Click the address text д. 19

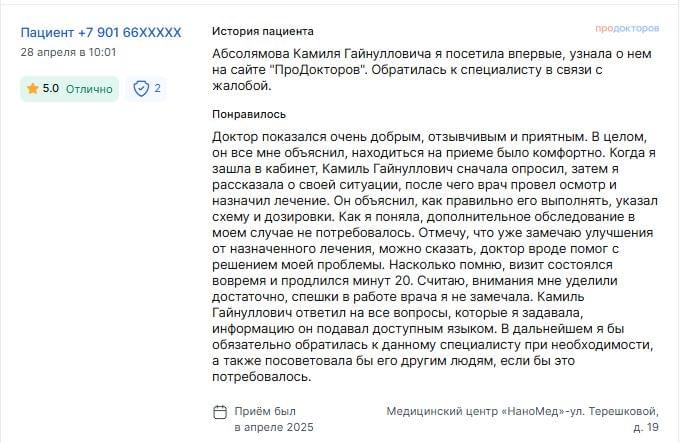coord(646,427)
